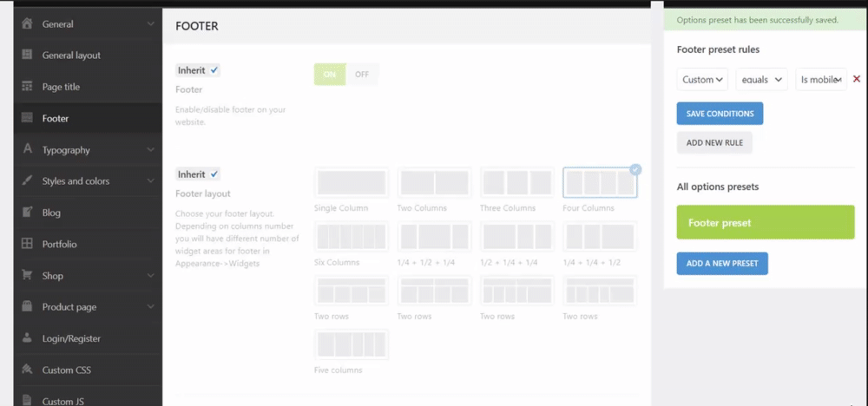The height and width of the screenshot is (406, 868).
Task: Click the All options presets heading
Action: [718, 187]
